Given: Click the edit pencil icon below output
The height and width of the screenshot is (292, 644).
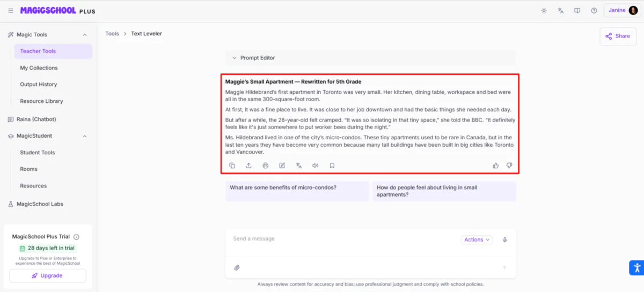Looking at the screenshot, I should coord(282,166).
